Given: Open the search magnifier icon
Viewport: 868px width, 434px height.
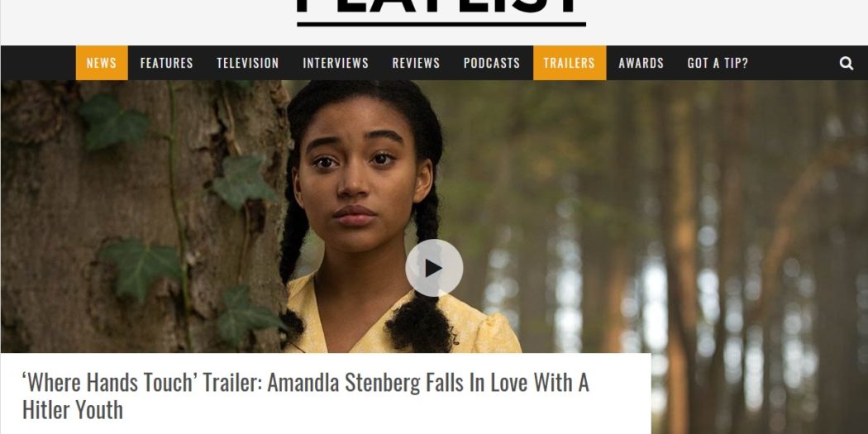Looking at the screenshot, I should [846, 63].
